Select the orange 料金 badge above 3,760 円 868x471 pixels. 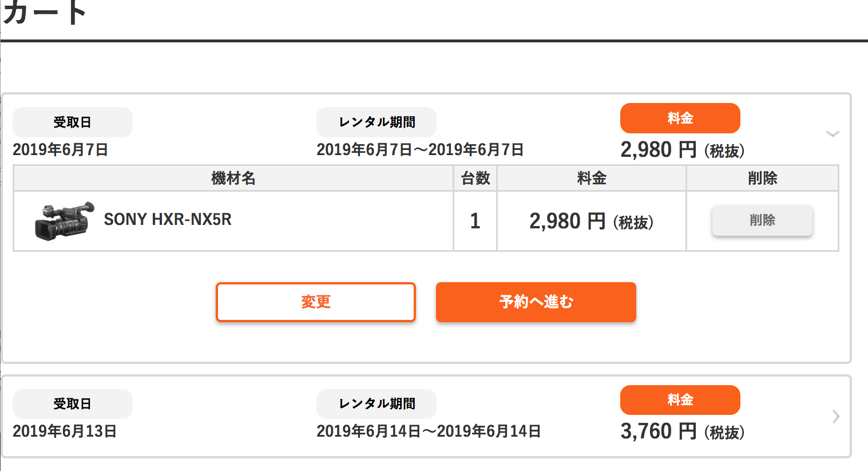[680, 400]
